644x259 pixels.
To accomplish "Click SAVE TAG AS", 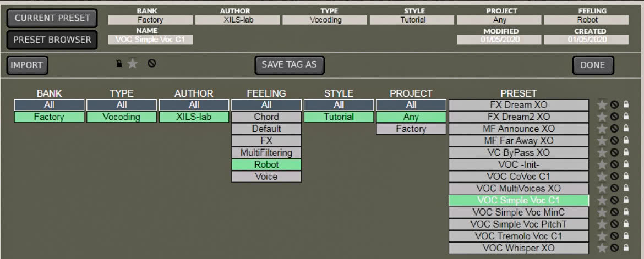I will (x=290, y=65).
